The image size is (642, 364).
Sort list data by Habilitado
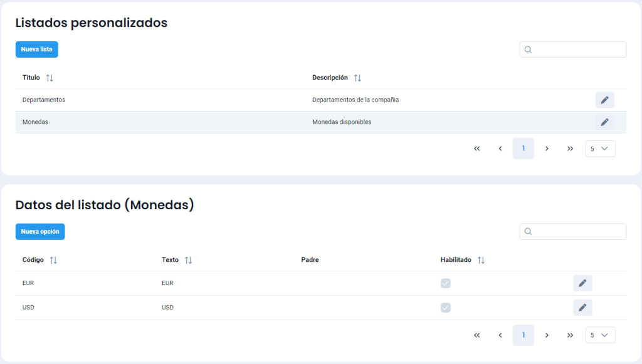pos(481,260)
